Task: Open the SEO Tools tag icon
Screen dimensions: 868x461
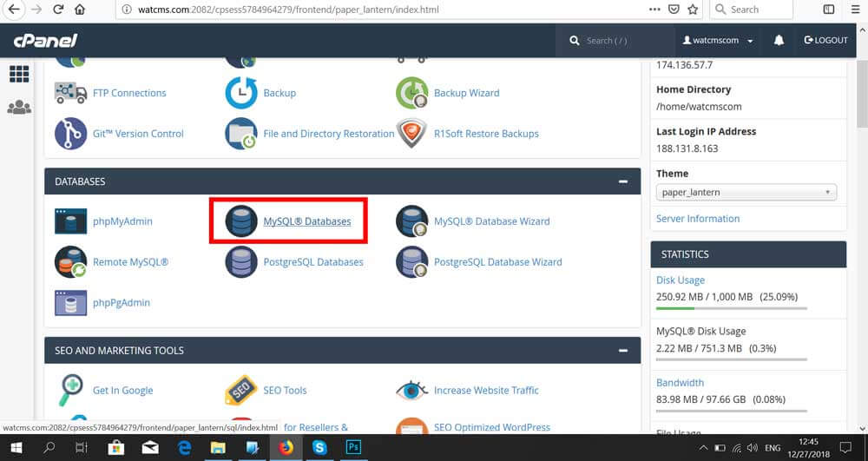Action: pyautogui.click(x=241, y=390)
